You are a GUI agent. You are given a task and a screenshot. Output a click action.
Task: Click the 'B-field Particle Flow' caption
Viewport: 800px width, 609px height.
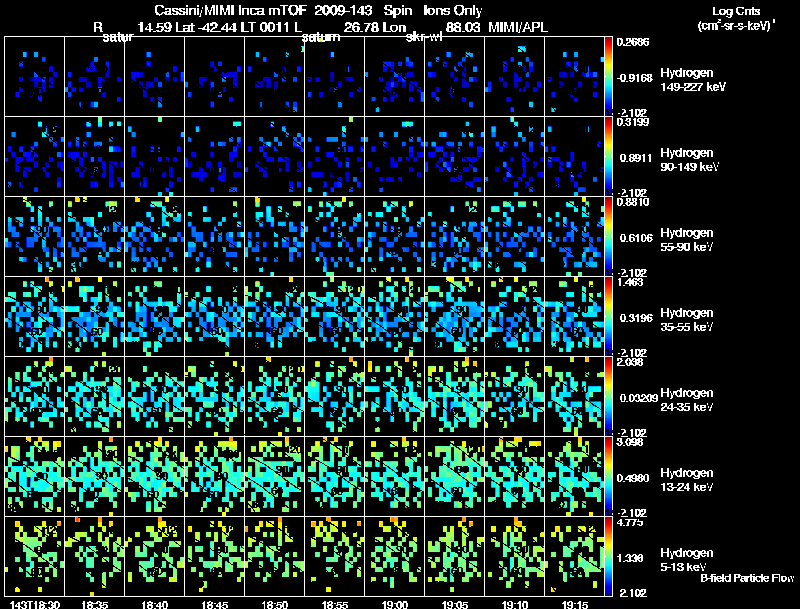pyautogui.click(x=747, y=578)
